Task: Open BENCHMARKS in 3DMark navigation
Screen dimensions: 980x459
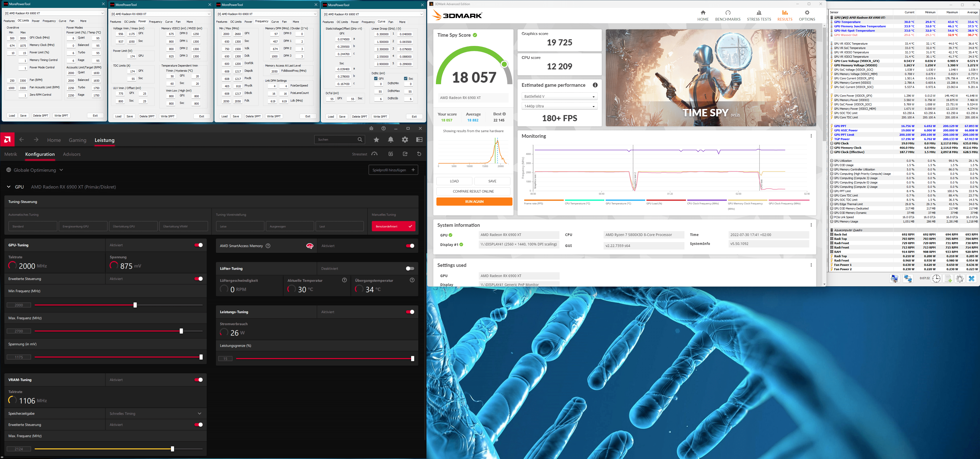Action: 728,16
